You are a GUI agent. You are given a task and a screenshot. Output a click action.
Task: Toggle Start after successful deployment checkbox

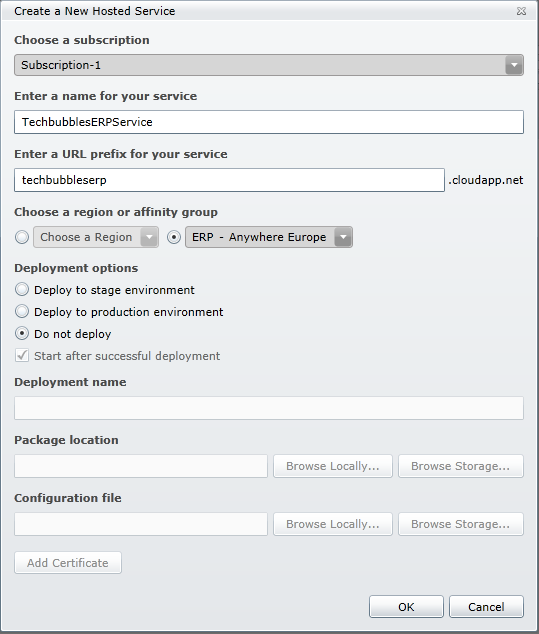(22, 355)
